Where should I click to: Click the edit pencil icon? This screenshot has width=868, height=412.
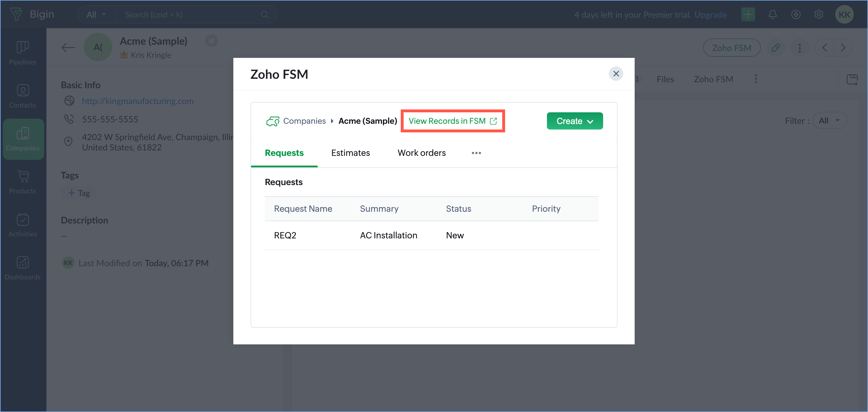(x=775, y=48)
